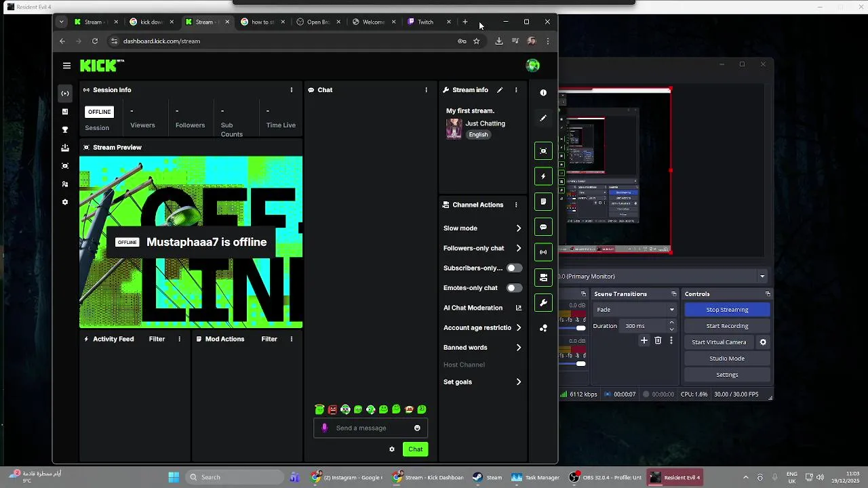
Task: Open Activity Feed Filter menu
Action: pyautogui.click(x=157, y=339)
